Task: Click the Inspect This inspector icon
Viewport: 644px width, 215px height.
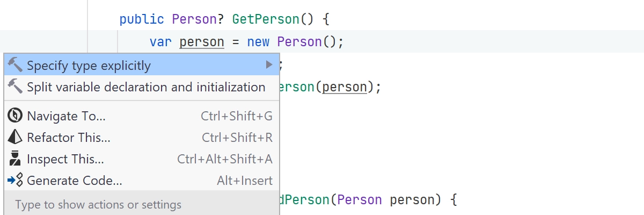Action: tap(16, 159)
